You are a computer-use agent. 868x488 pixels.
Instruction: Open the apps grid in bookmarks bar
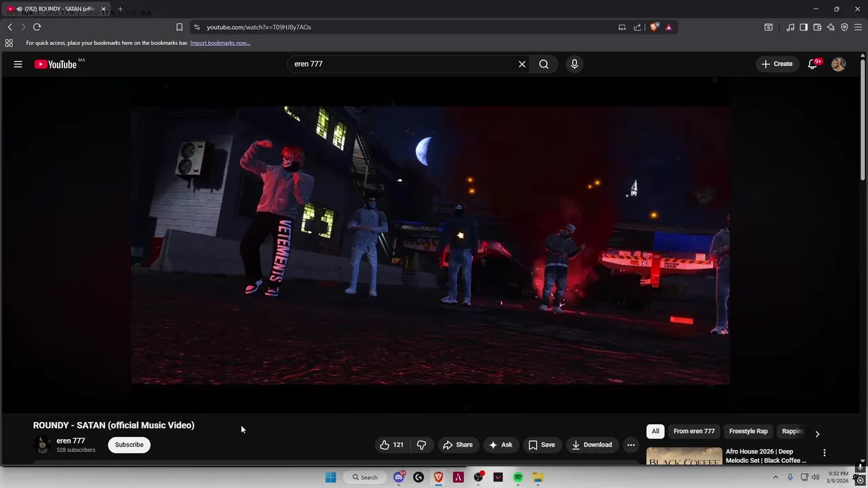click(9, 43)
